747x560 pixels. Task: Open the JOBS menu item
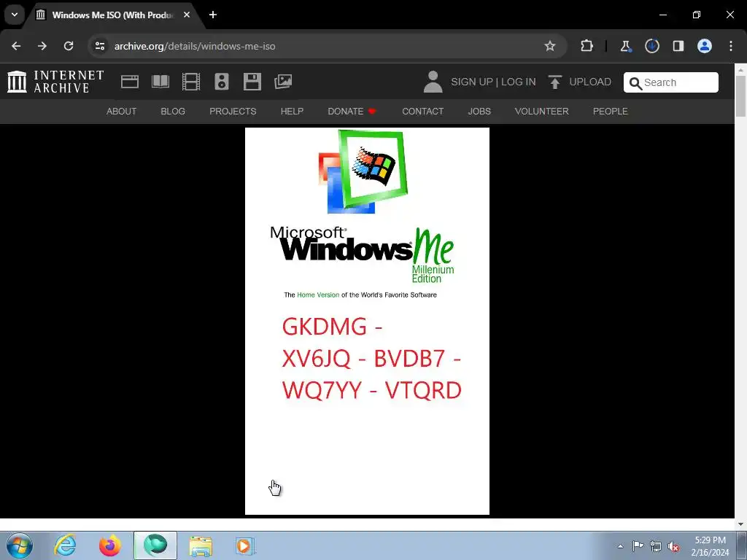(x=479, y=112)
